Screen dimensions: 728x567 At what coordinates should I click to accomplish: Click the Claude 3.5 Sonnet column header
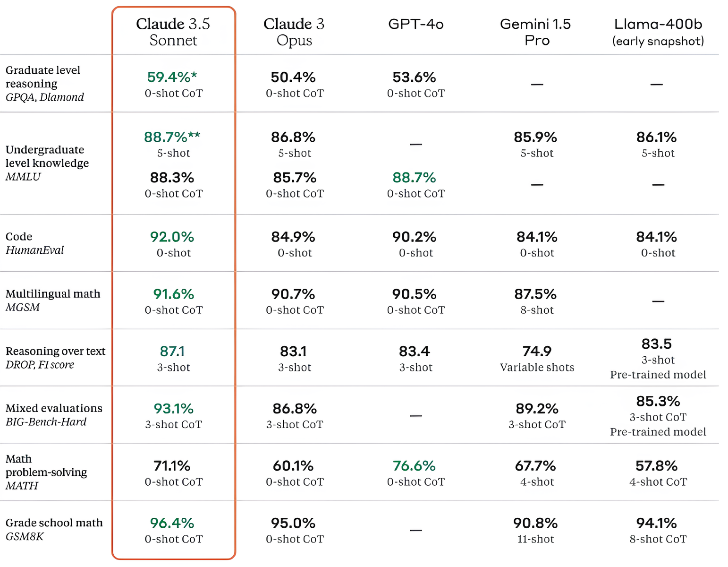(173, 32)
